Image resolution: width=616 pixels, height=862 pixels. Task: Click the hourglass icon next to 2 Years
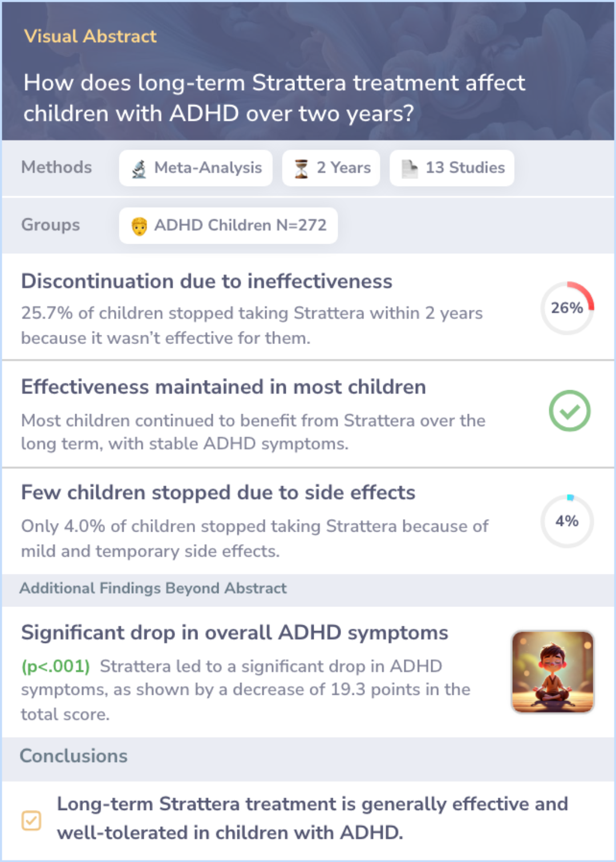[x=301, y=168]
